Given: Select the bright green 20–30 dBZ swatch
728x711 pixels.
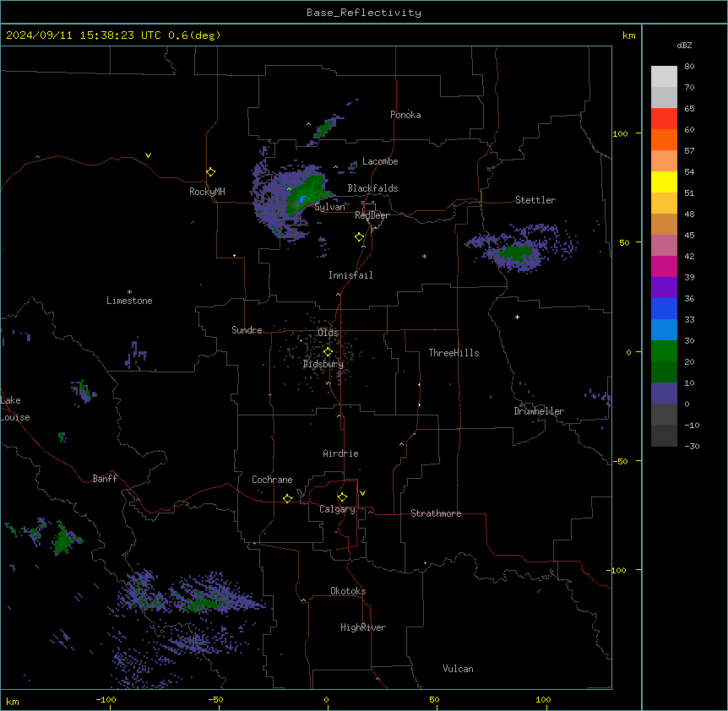Looking at the screenshot, I should [x=664, y=351].
